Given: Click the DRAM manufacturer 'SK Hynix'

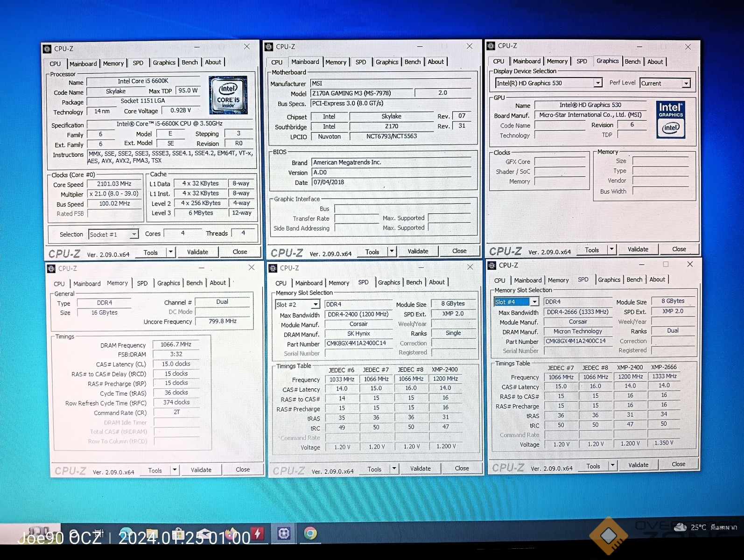Looking at the screenshot, I should (358, 334).
